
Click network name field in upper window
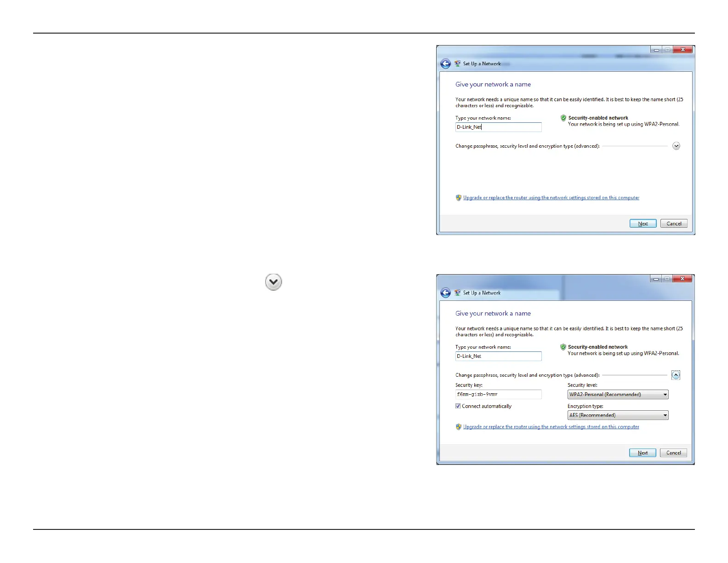(x=499, y=127)
